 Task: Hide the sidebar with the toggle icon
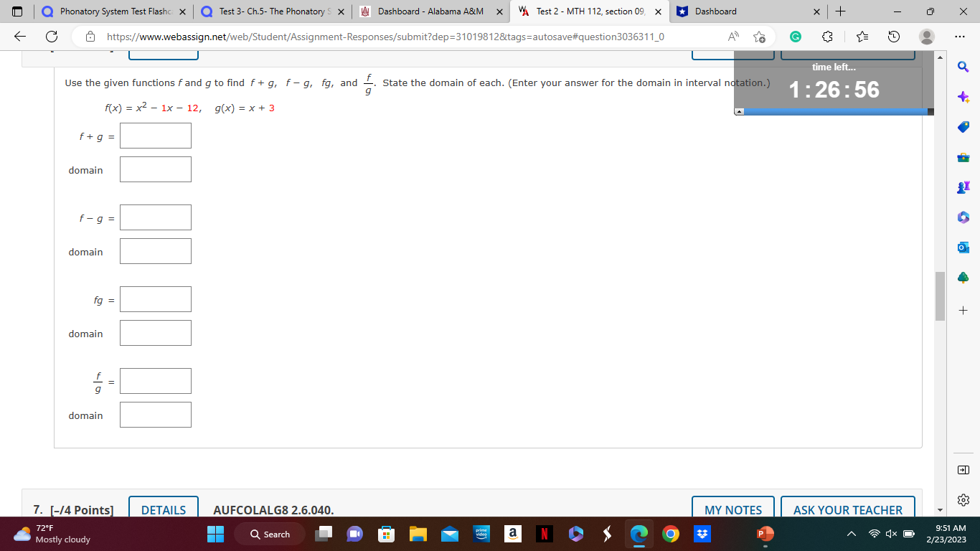click(x=963, y=469)
